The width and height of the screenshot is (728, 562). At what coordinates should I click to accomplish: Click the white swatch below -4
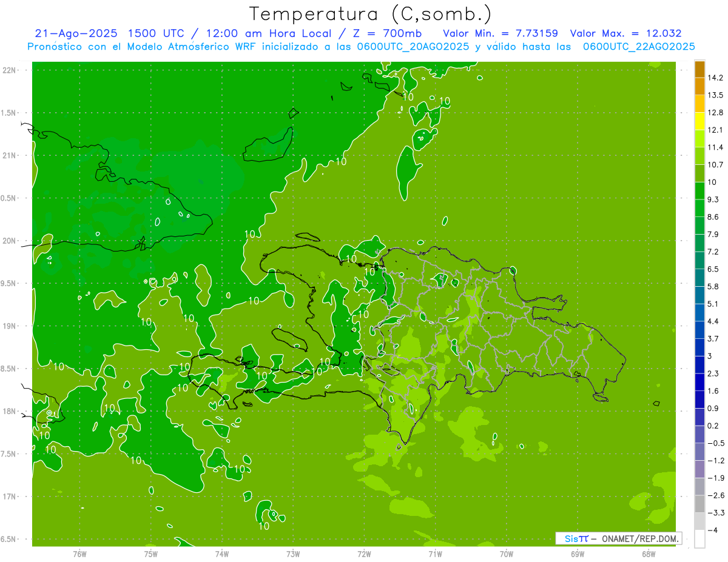(x=699, y=539)
